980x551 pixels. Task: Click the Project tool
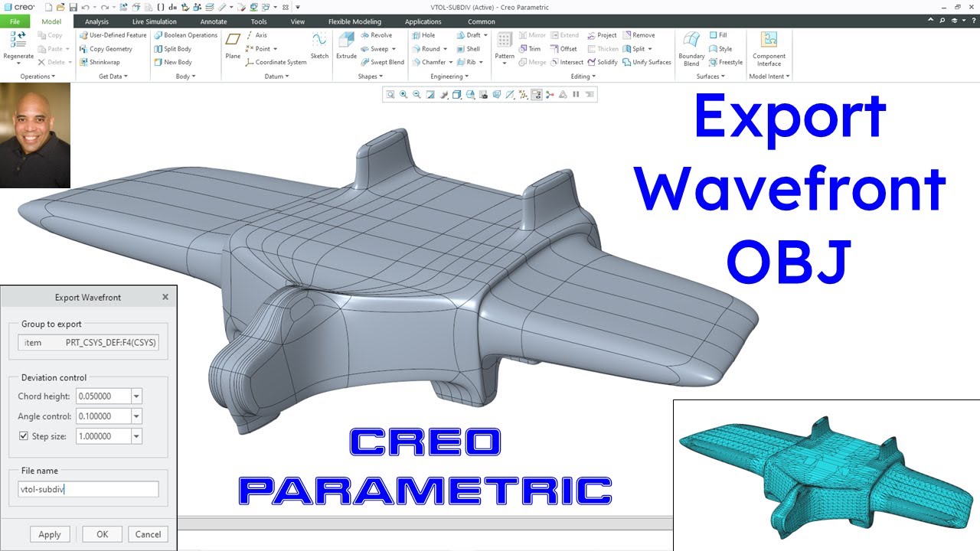tap(602, 35)
